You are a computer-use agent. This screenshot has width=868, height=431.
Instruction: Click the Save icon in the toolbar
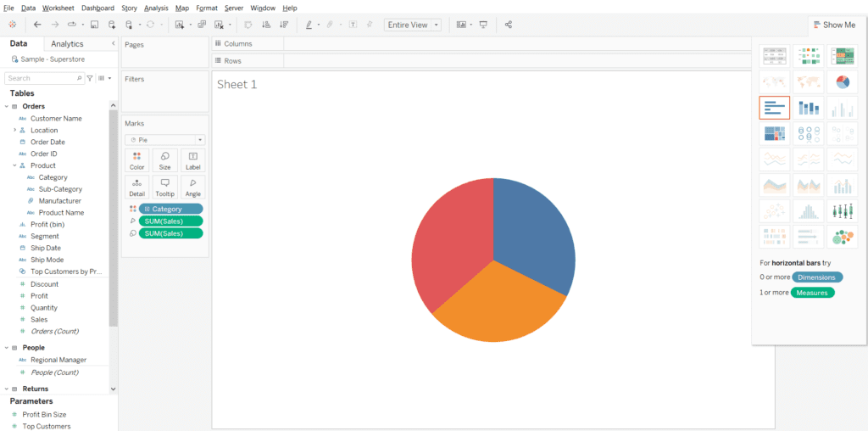[94, 25]
